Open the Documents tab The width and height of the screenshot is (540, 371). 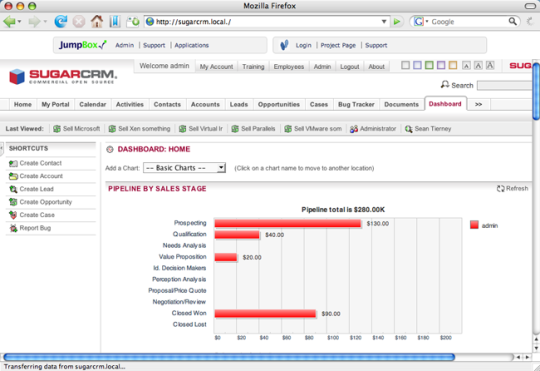pos(402,104)
